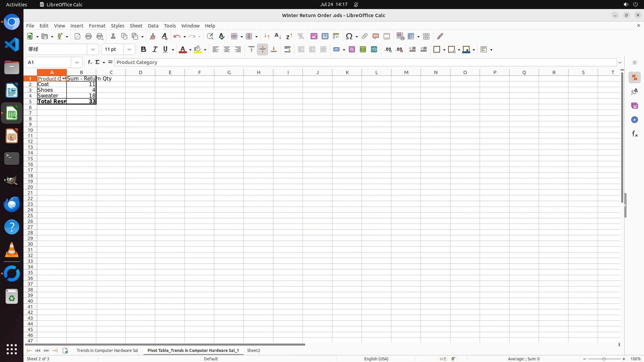
Task: Open the Functions sidebar panel
Action: point(635,134)
